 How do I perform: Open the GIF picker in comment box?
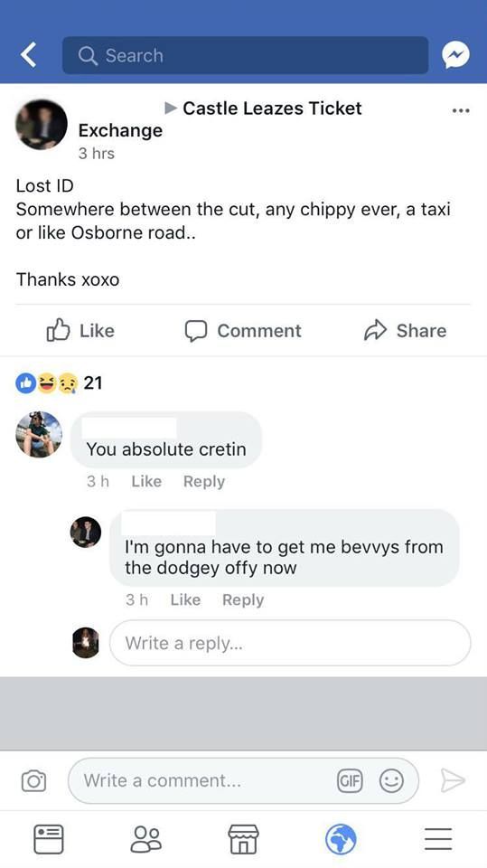click(350, 781)
